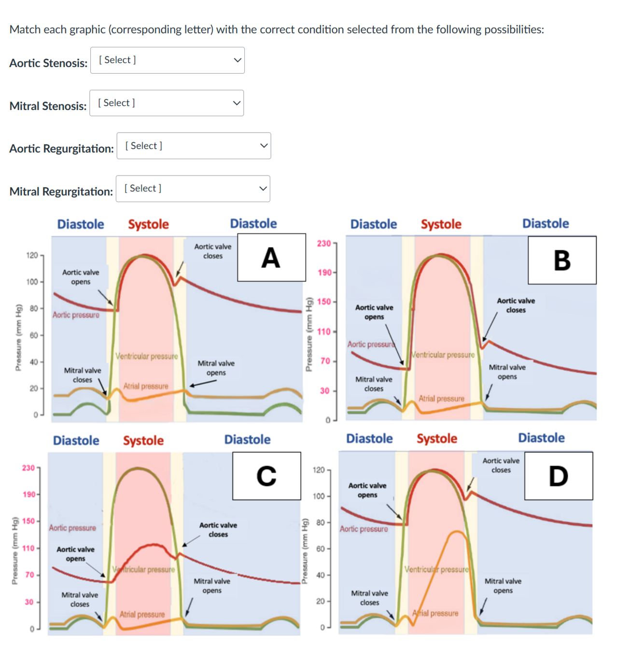Screen dimensions: 644x661
Task: Click the letter B label box
Action: (x=562, y=260)
